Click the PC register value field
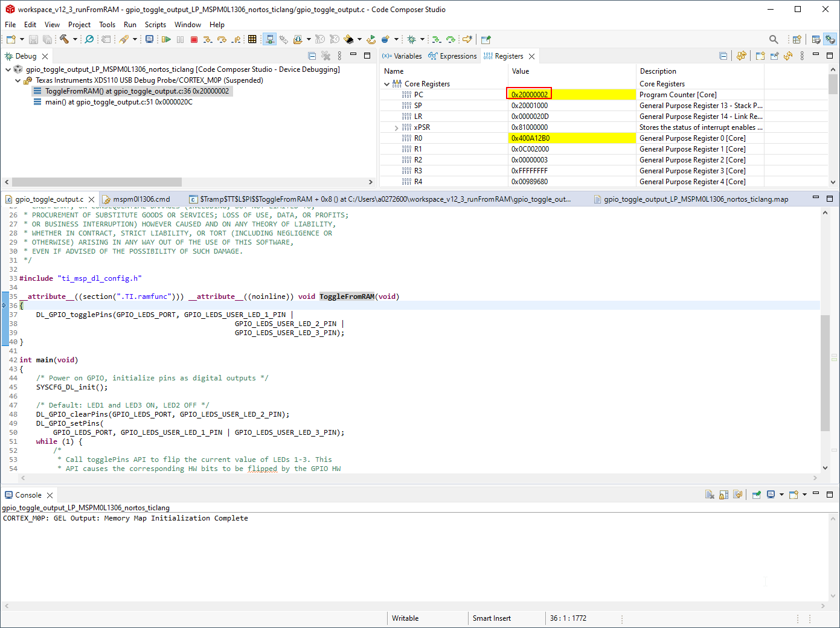 click(x=530, y=95)
